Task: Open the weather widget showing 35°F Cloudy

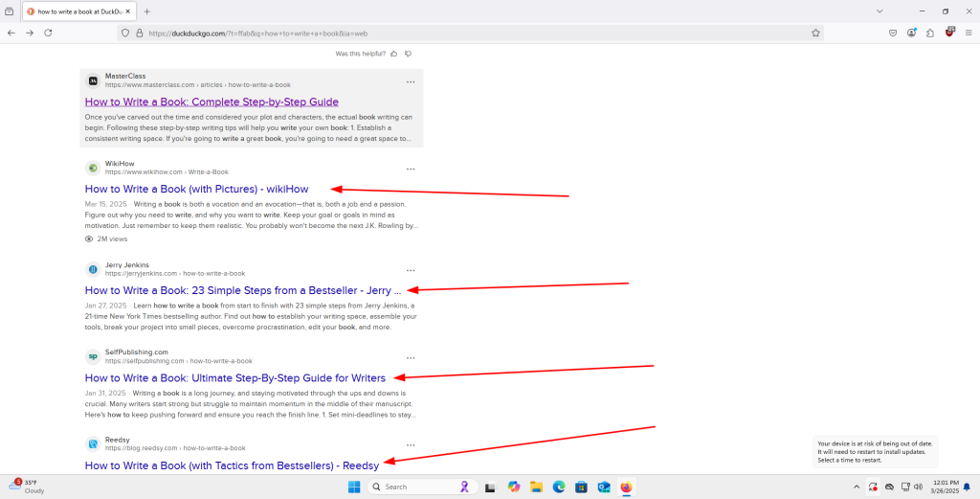Action: [x=24, y=487]
